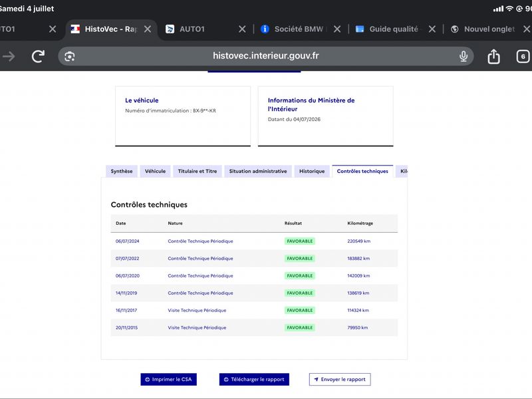Activate the microphone voice search icon
This screenshot has width=532, height=399.
point(464,57)
